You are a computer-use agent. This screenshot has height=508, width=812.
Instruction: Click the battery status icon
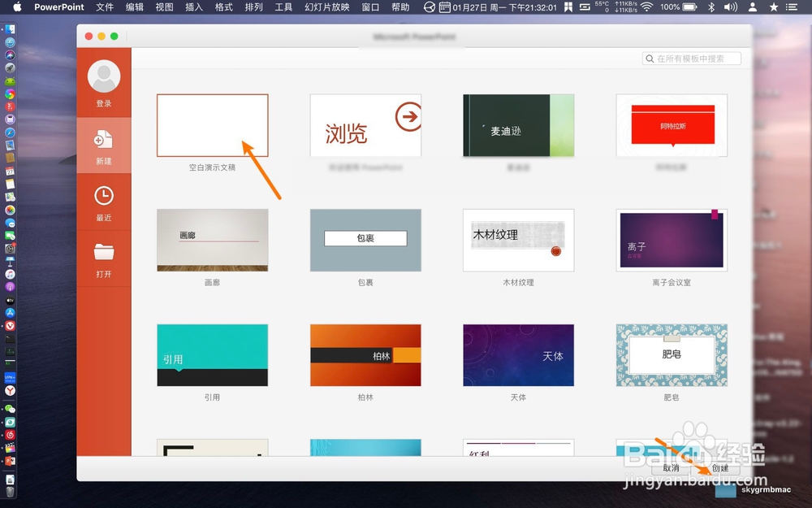pyautogui.click(x=689, y=7)
